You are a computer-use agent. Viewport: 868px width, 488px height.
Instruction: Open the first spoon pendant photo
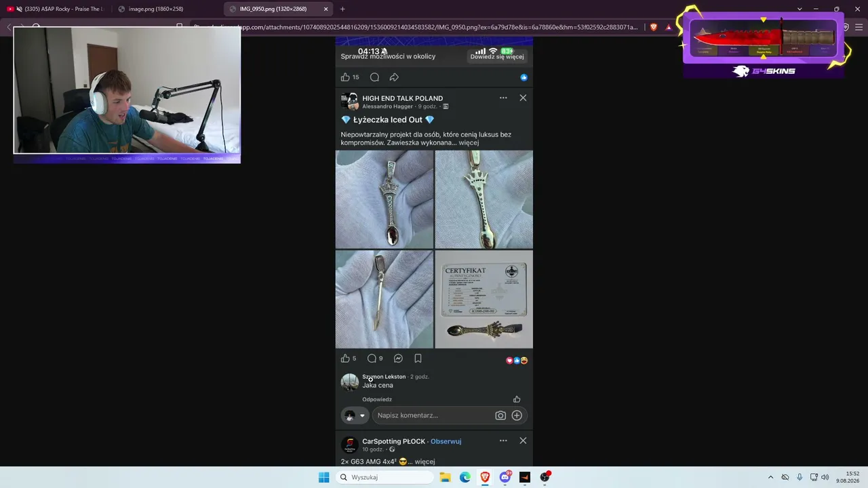click(384, 199)
